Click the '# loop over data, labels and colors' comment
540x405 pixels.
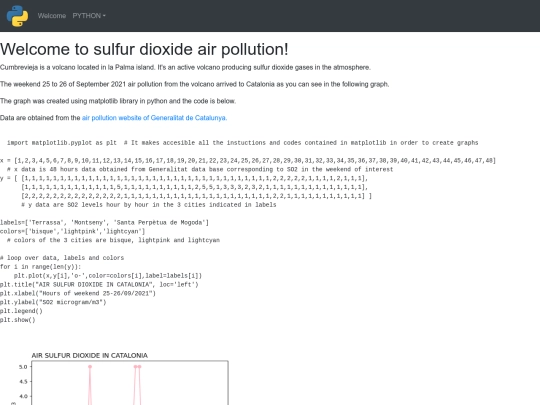click(62, 258)
